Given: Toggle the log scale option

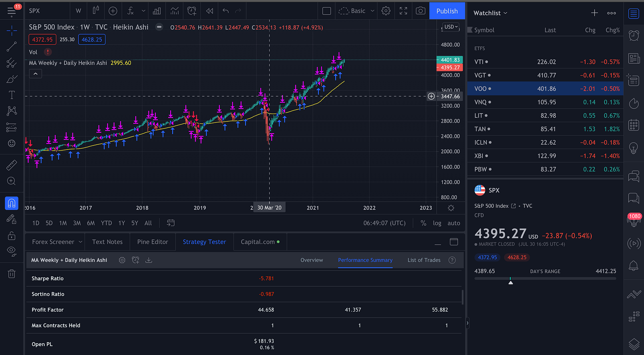Looking at the screenshot, I should pyautogui.click(x=437, y=223).
